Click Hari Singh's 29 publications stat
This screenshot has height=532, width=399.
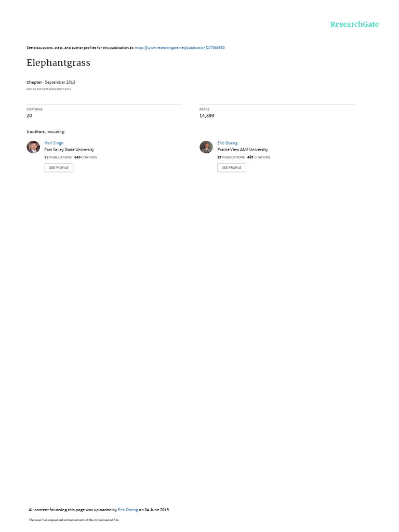pos(58,157)
